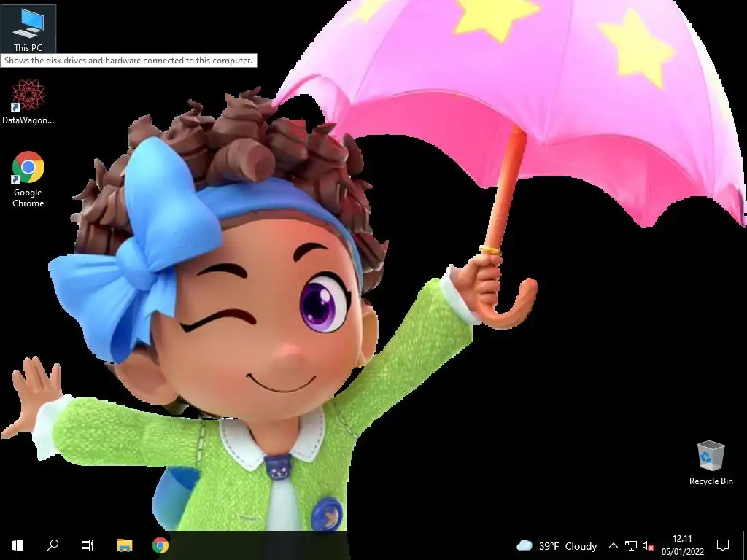Click Show desktop sliver at taskbar end
Screen dimensions: 747x560
coord(745,545)
